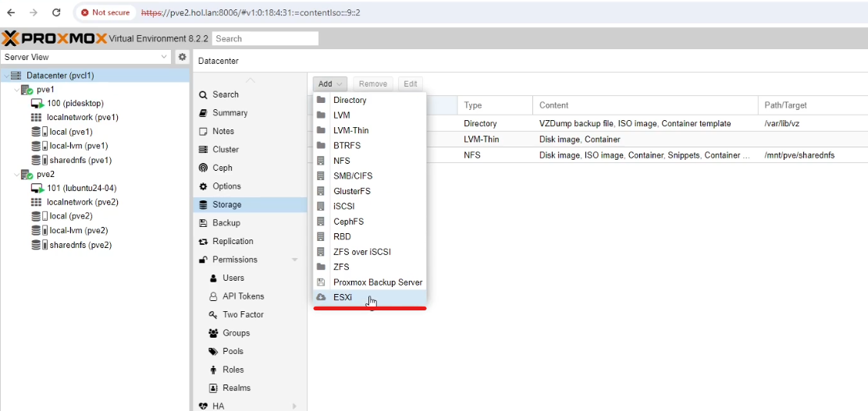This screenshot has width=868, height=411.
Task: Open the Realms submenu item
Action: point(251,388)
